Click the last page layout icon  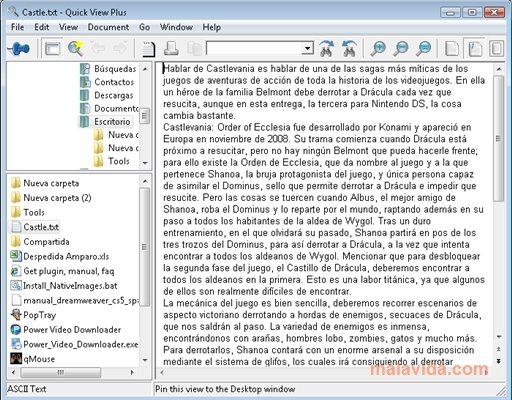tap(497, 49)
